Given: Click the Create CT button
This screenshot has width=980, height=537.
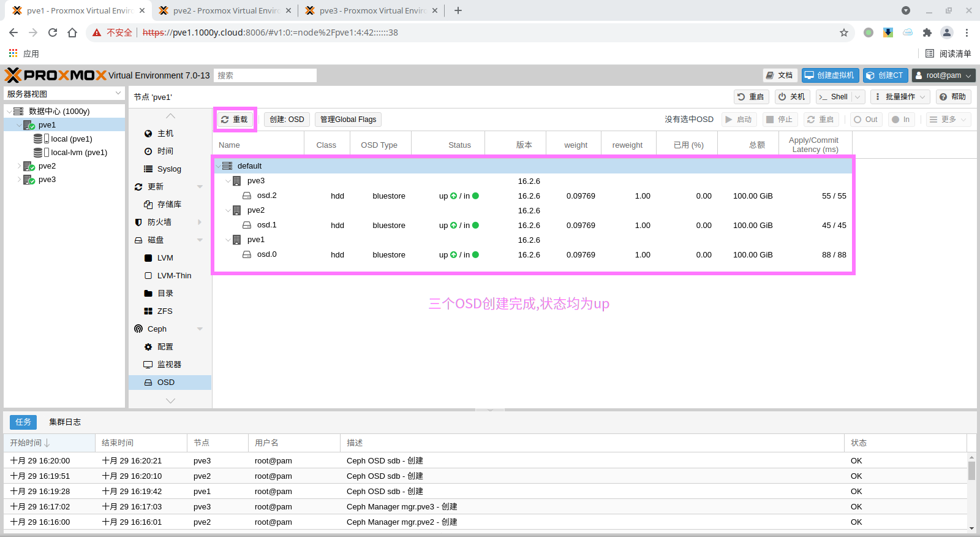Looking at the screenshot, I should click(885, 75).
